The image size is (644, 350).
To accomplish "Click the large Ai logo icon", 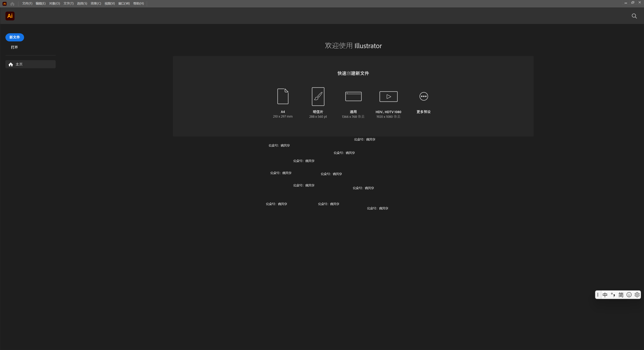I will tap(10, 16).
